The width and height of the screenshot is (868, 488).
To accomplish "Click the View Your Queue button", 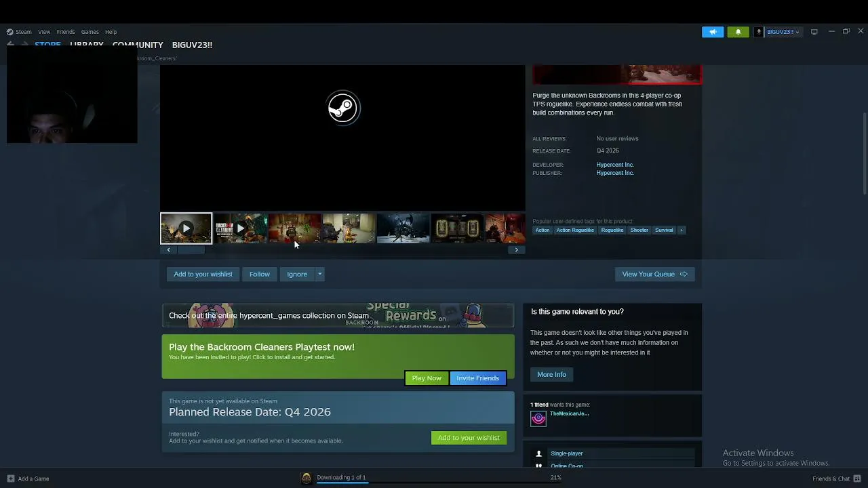I will pyautogui.click(x=654, y=274).
